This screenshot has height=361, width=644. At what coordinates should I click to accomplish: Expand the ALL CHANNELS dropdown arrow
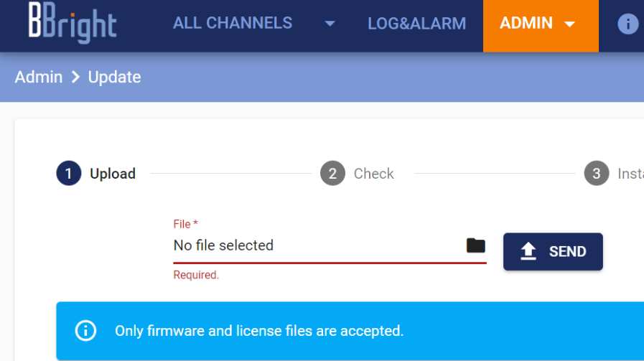click(x=330, y=24)
